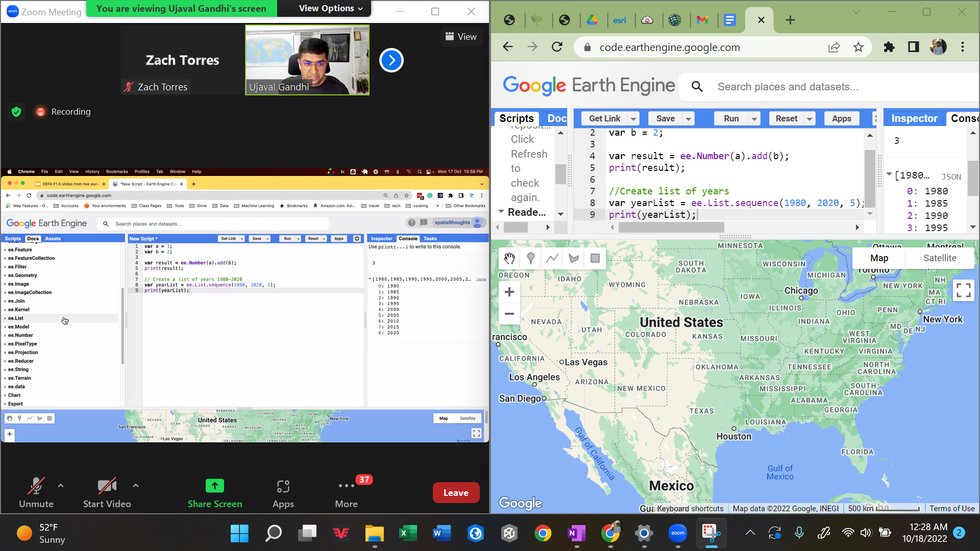Click the Reset button in the code editor
The image size is (980, 551).
pyautogui.click(x=786, y=118)
